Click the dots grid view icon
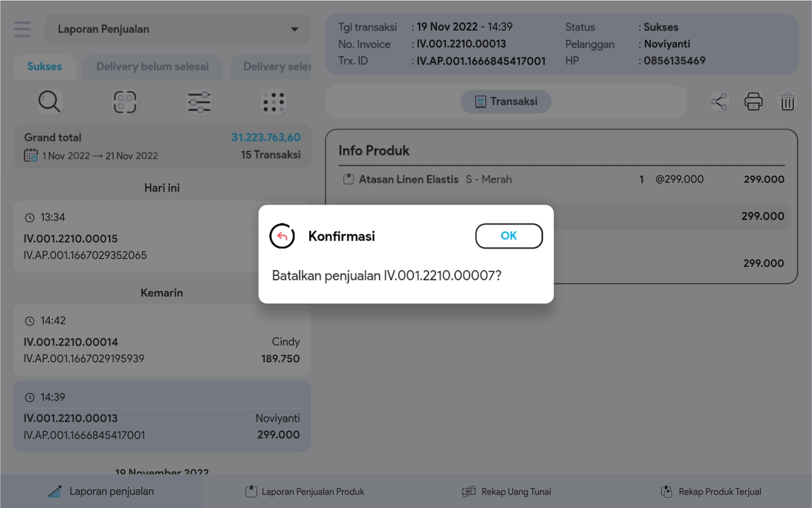812x508 pixels. (274, 102)
